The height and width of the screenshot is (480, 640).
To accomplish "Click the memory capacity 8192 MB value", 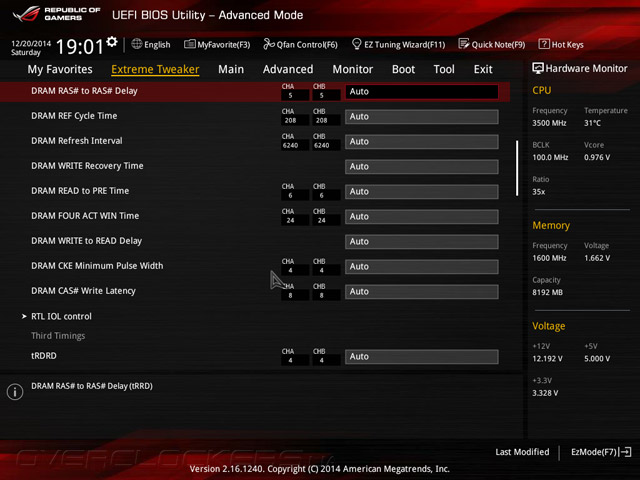I will [x=547, y=293].
